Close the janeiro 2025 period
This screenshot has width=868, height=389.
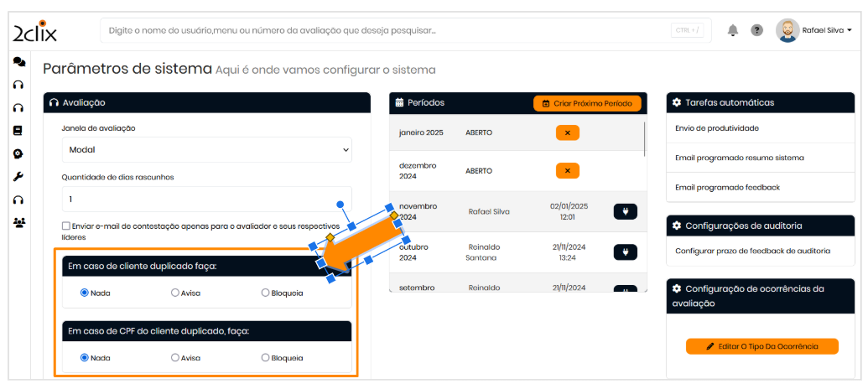click(x=567, y=132)
